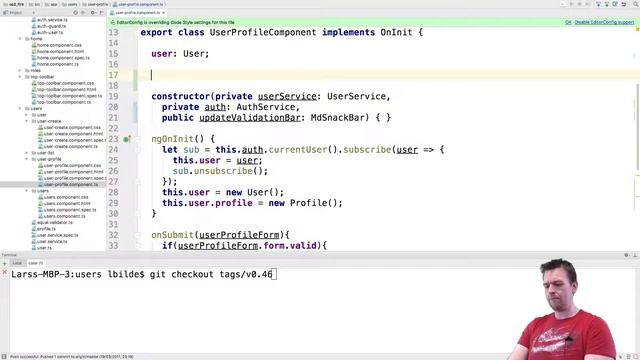Open user.service.ts file
This screenshot has height=360, width=640.
coord(49,242)
